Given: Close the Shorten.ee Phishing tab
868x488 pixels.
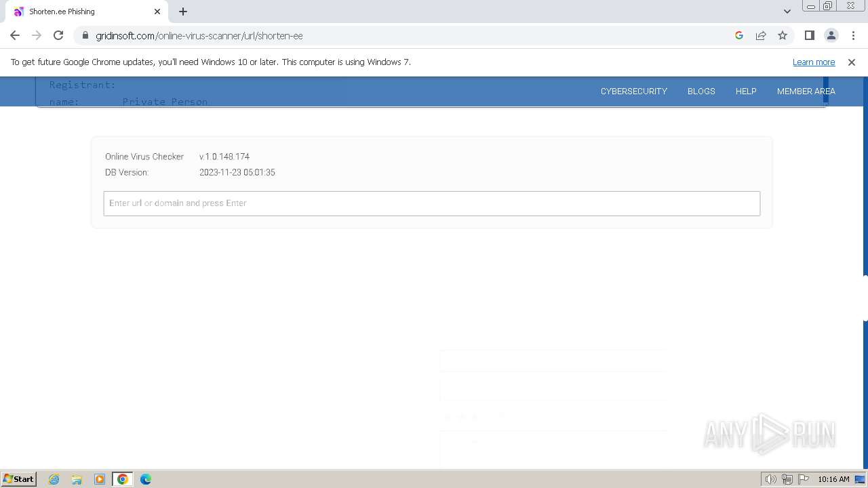Looking at the screenshot, I should tap(157, 12).
